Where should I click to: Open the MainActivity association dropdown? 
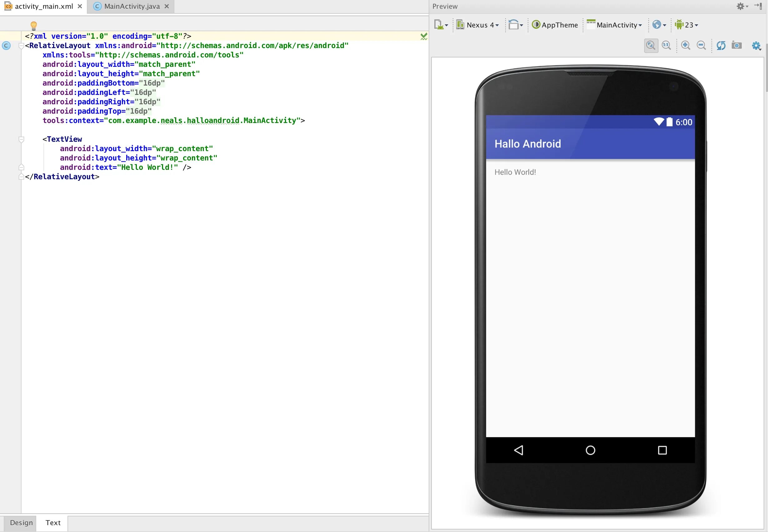pos(614,25)
